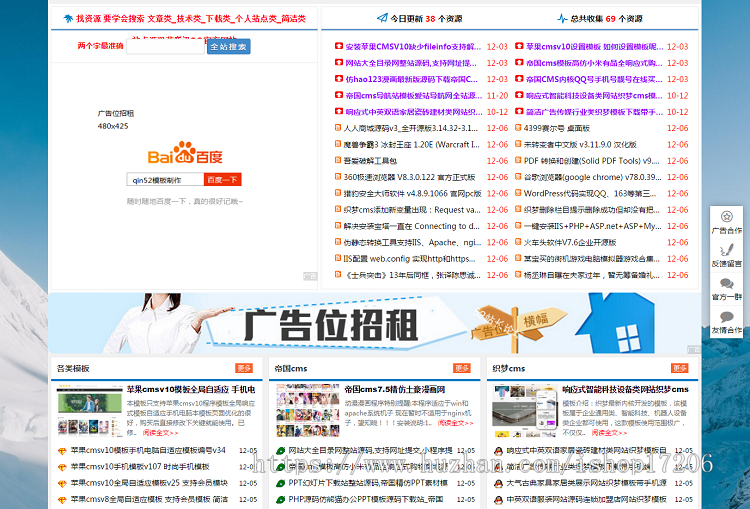Open link 一键安装IIS+PHP+ASP.net
750x509 pixels.
[593, 226]
